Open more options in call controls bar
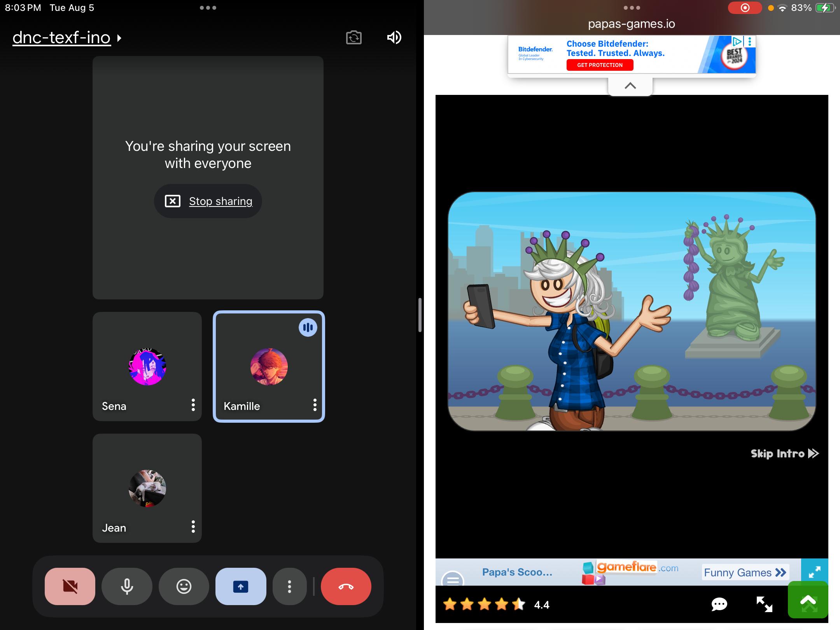The width and height of the screenshot is (840, 630). (289, 586)
